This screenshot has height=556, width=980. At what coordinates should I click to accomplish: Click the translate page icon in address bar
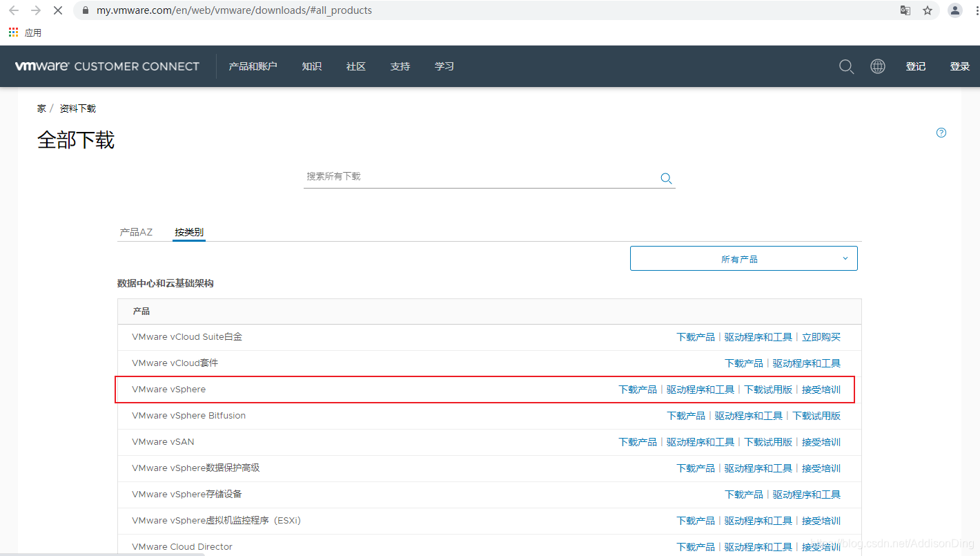coord(905,10)
